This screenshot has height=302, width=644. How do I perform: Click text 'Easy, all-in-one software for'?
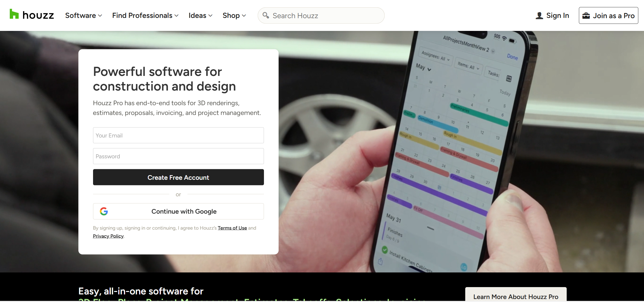point(141,291)
